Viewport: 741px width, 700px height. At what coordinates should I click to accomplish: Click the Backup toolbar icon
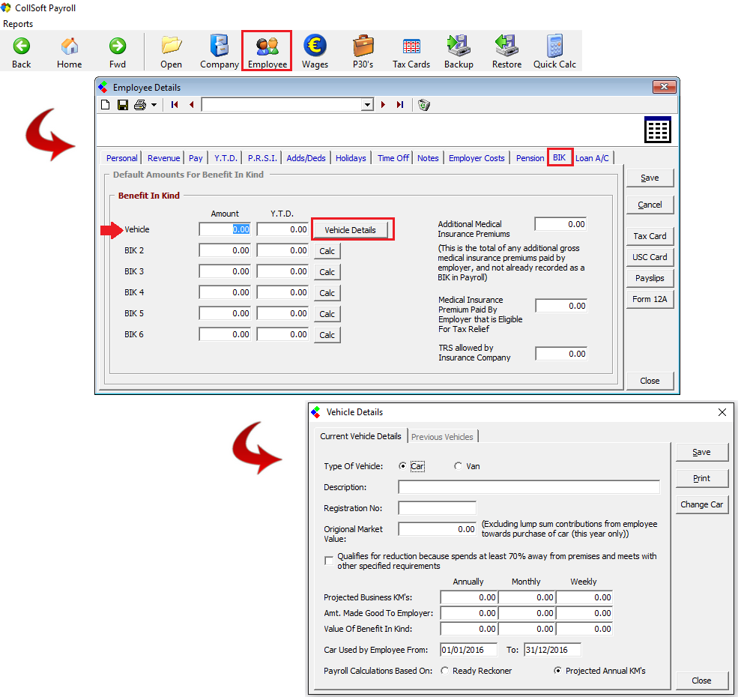coord(459,51)
